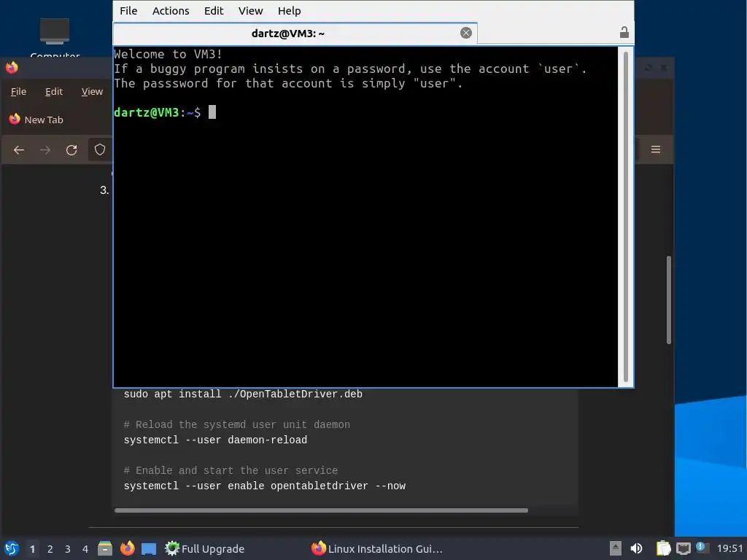Viewport: 747px width, 560px height.
Task: Click the update notifier tray icon
Action: point(702,547)
